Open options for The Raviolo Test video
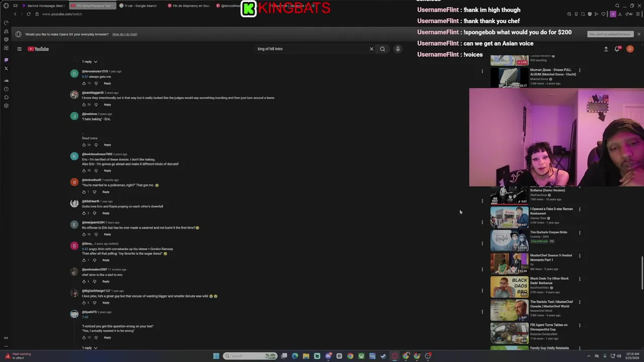The image size is (644, 362). pos(580,302)
